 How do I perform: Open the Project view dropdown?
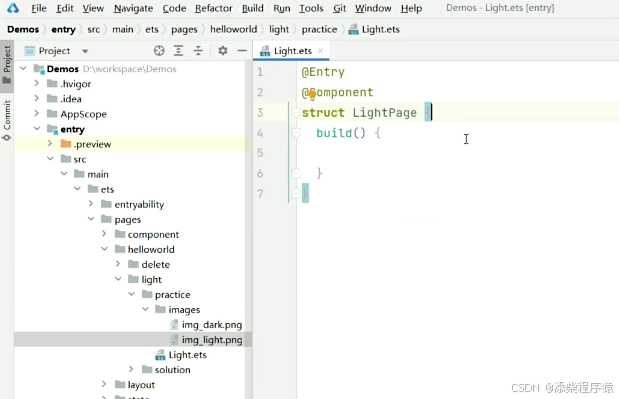pyautogui.click(x=85, y=51)
